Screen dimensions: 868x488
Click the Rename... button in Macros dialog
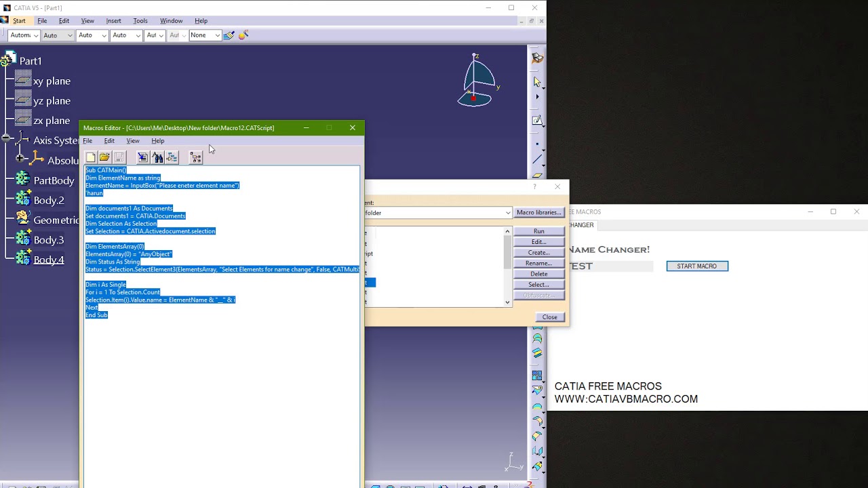(x=539, y=263)
